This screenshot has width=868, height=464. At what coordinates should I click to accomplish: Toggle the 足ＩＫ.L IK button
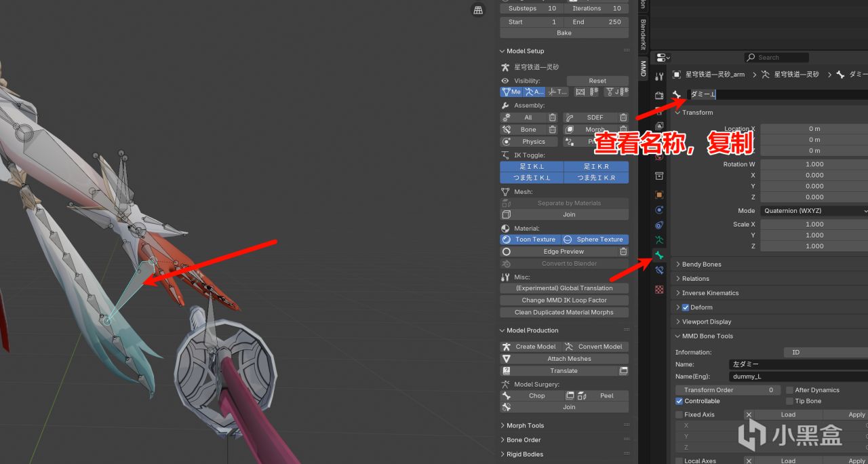532,166
